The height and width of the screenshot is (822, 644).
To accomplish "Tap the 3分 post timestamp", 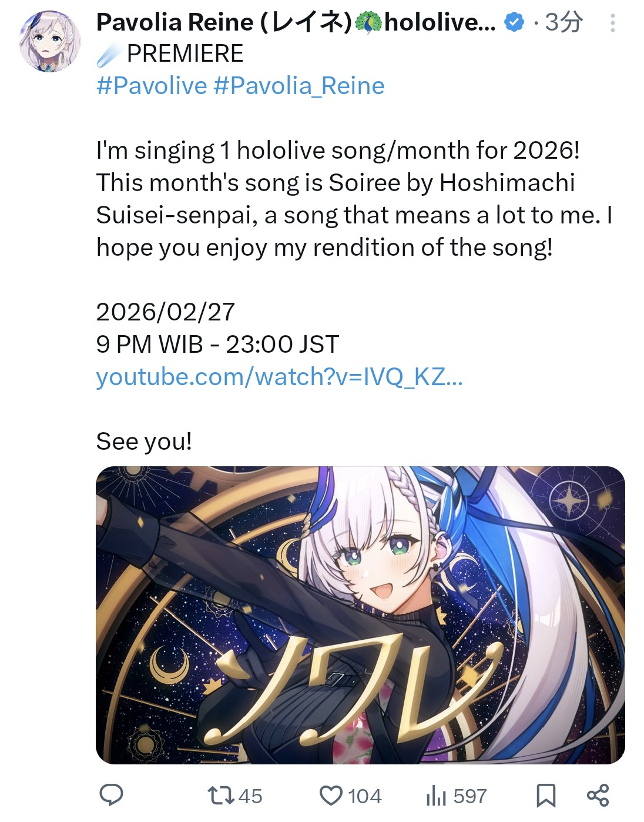I will [x=563, y=22].
